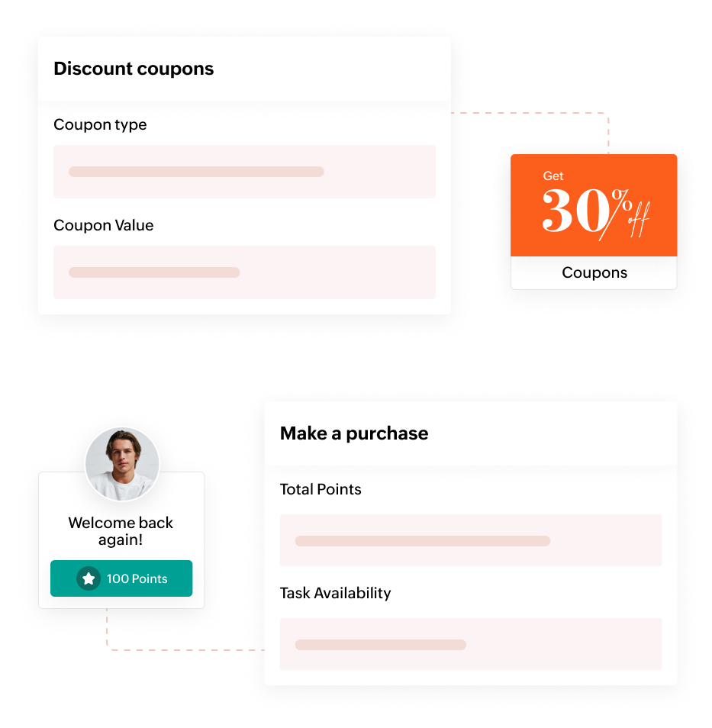Click the Total Points label
Viewport: 712px width, 728px height.
[321, 489]
